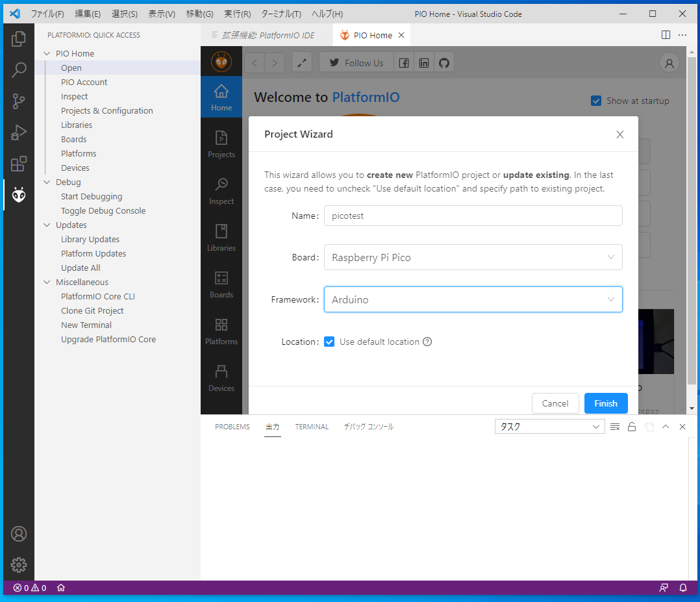Click the Finish button
The image size is (700, 602).
[x=606, y=403]
